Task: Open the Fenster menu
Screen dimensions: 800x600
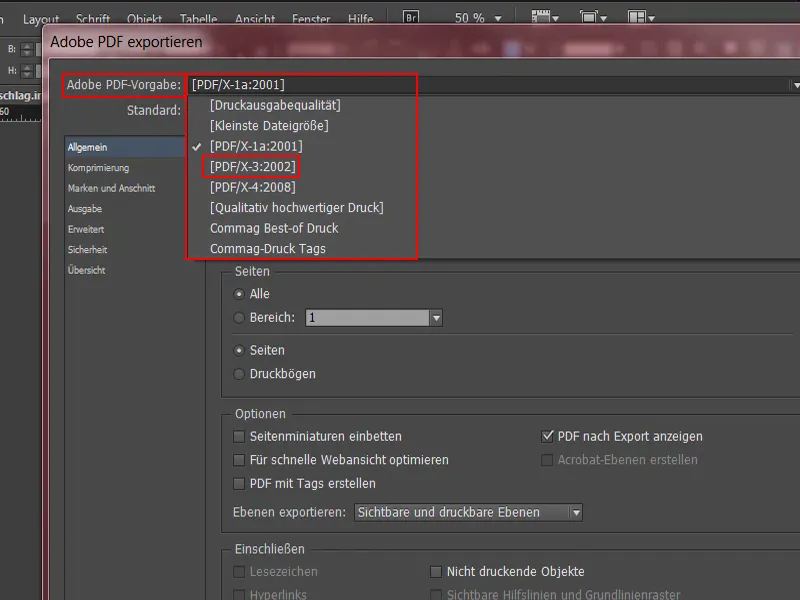Action: pyautogui.click(x=311, y=19)
